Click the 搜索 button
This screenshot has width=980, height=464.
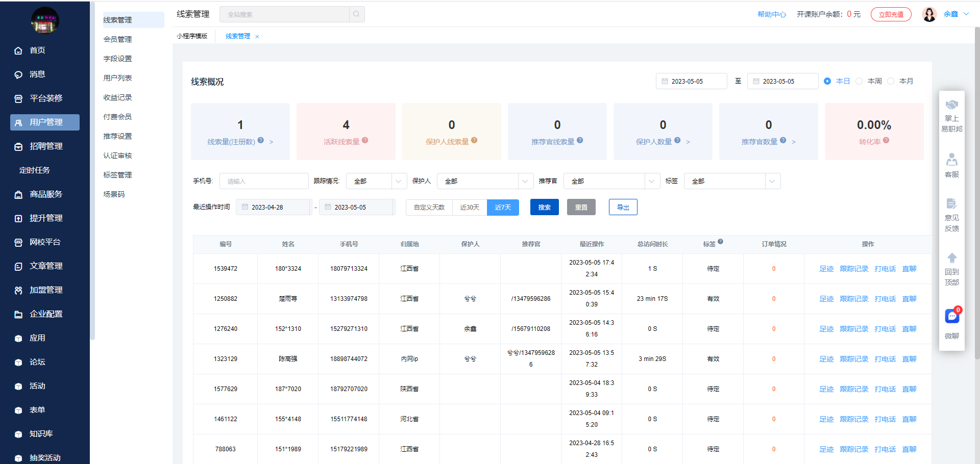[545, 208]
